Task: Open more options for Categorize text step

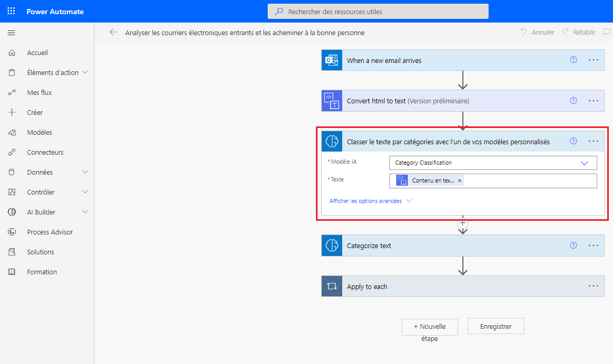Action: (594, 245)
